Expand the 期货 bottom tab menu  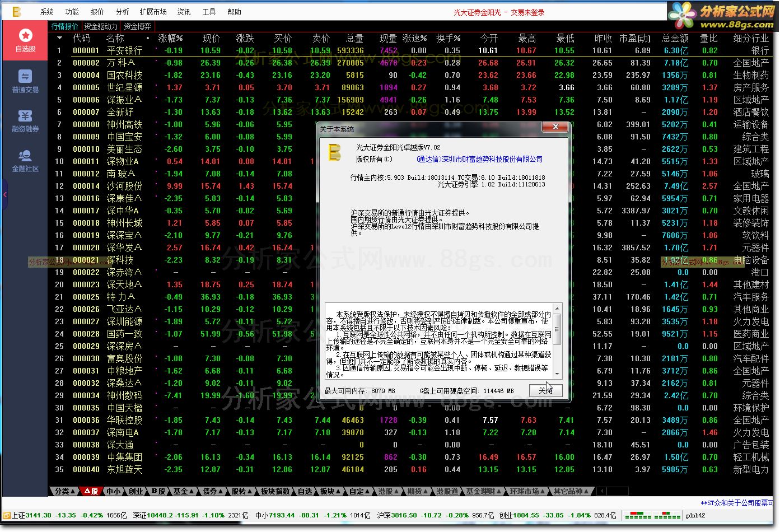pyautogui.click(x=418, y=491)
